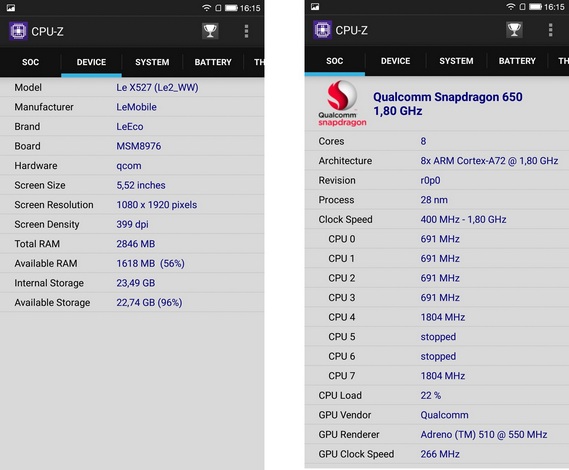Tap the Model row showing Le X527
The image size is (569, 470).
pyautogui.click(x=132, y=87)
